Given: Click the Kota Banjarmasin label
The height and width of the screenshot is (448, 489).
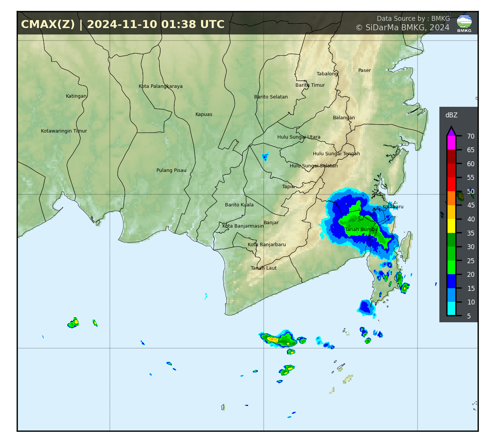Looking at the screenshot, I should pos(243,226).
